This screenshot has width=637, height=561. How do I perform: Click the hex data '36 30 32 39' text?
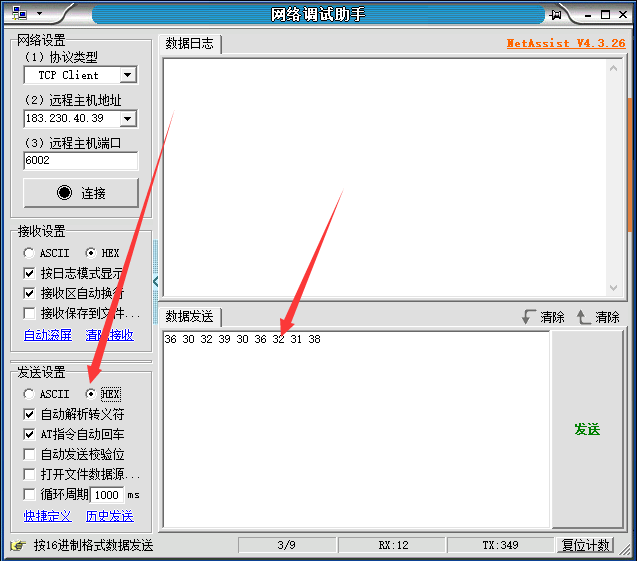(x=197, y=339)
